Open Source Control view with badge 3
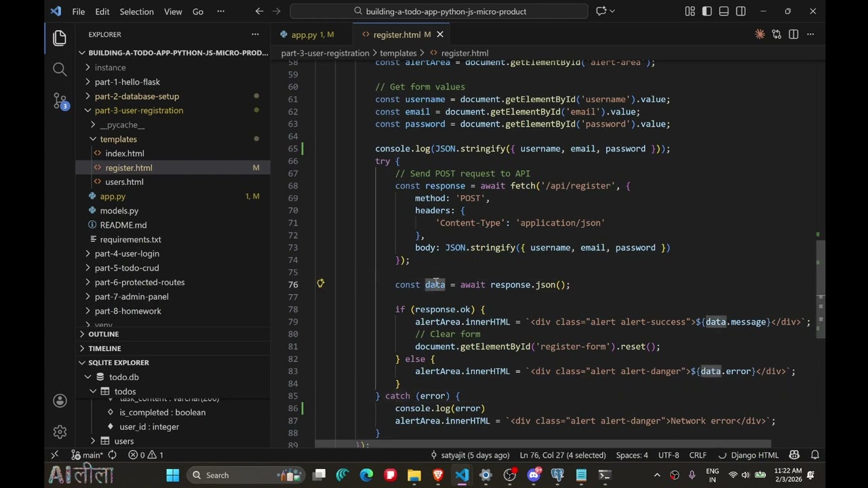868x488 pixels. coord(60,102)
